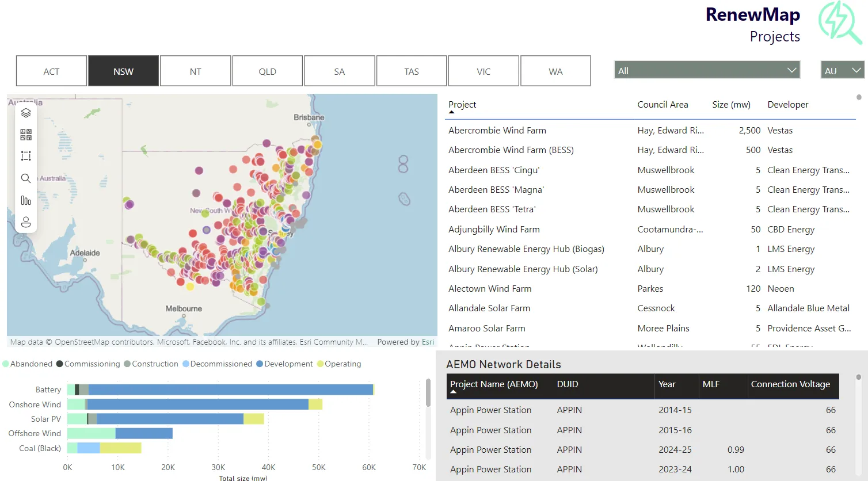
Task: Open the basemap gallery icon on the map
Action: point(25,134)
